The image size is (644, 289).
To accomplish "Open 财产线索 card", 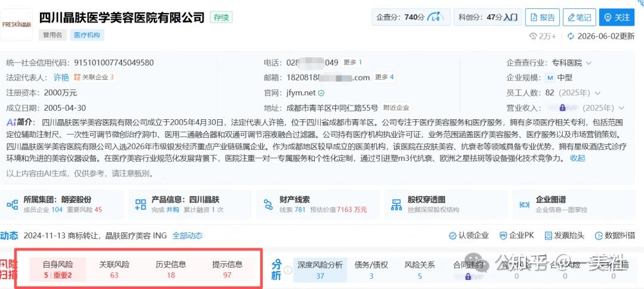I will tap(318, 204).
